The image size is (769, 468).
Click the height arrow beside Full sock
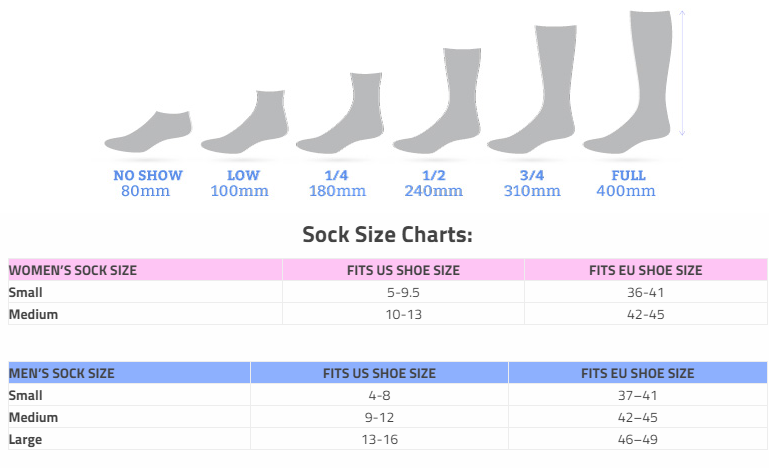click(682, 73)
